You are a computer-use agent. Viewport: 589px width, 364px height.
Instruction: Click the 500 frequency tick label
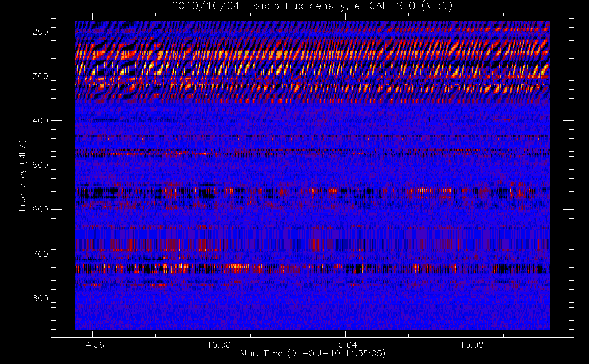(x=40, y=165)
